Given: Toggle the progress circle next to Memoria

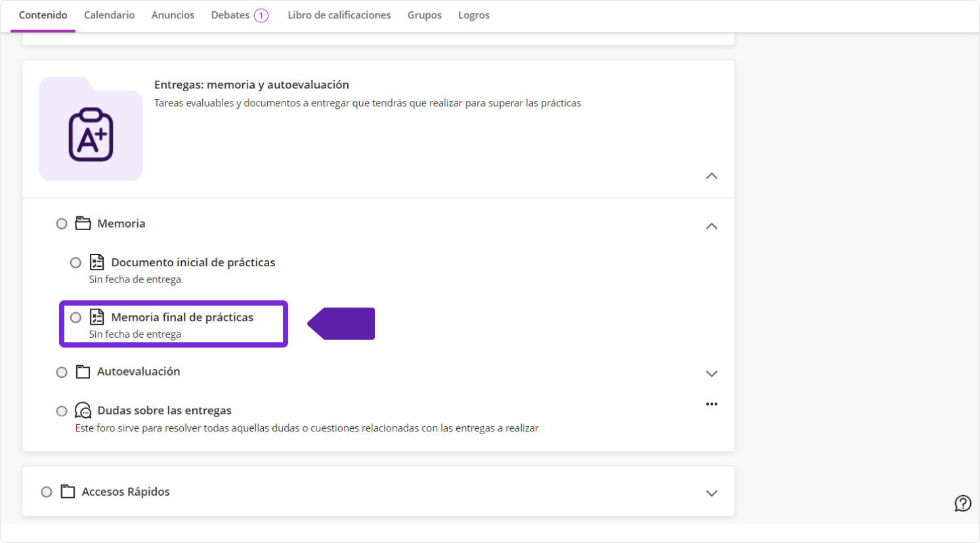Looking at the screenshot, I should pos(62,224).
